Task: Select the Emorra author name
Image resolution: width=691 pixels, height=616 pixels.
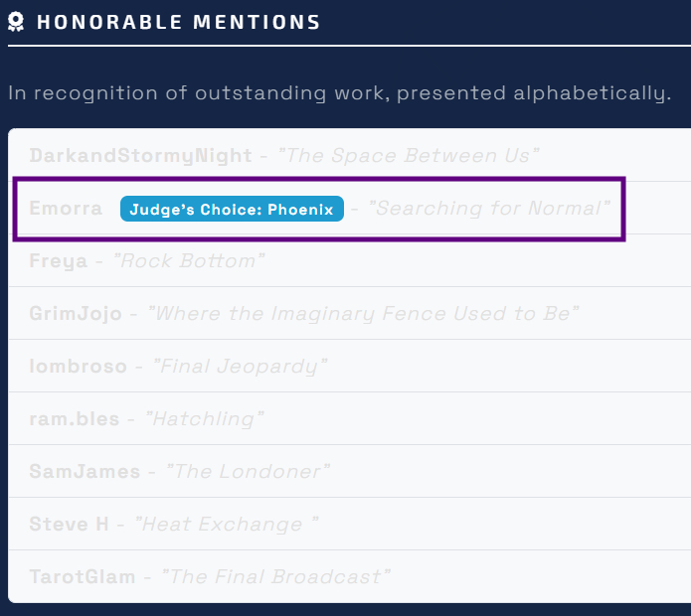Action: tap(66, 209)
